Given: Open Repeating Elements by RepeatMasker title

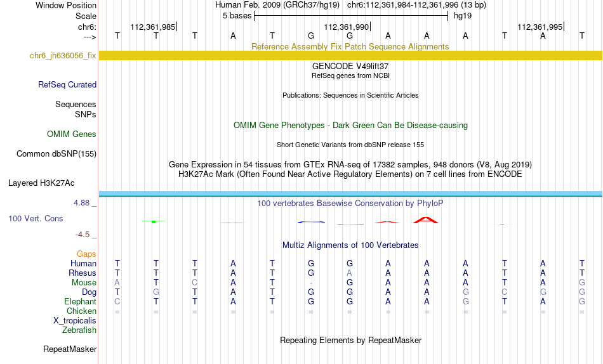Looking at the screenshot, I should coord(350,341).
